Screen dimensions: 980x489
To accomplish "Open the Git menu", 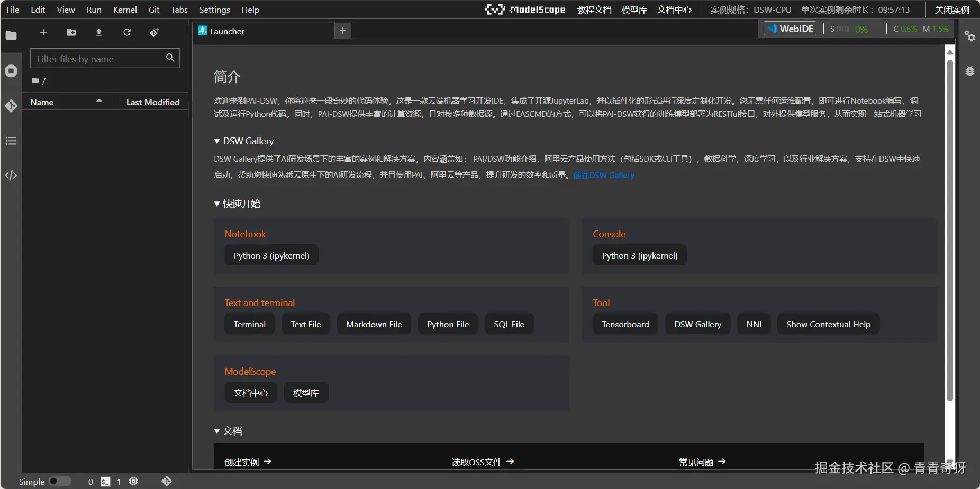I will (x=154, y=10).
